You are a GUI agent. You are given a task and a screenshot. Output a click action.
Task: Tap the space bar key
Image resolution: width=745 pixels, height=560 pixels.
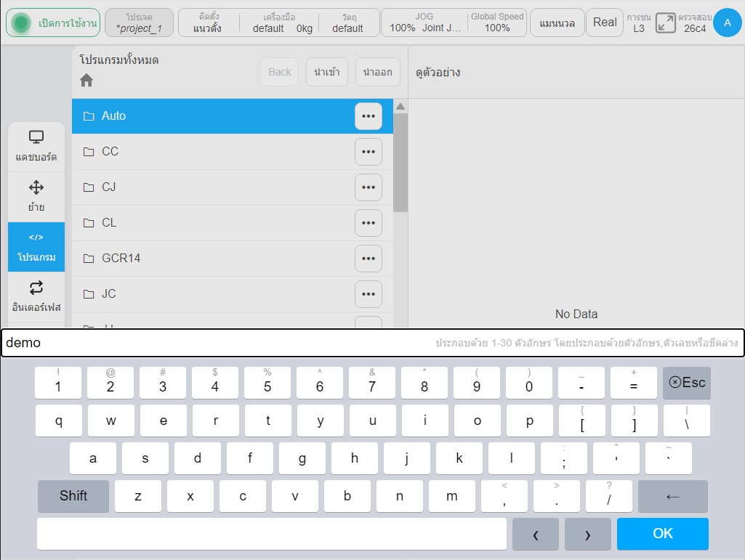click(272, 534)
